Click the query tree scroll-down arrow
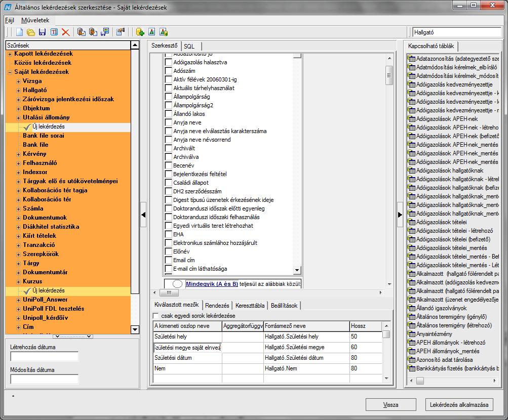Screen dimensions: 508x420 135,330
